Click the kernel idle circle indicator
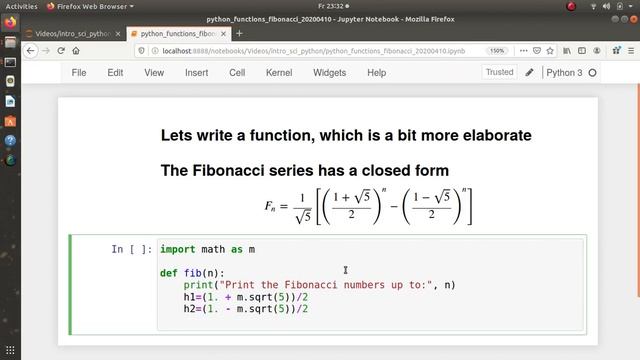640x360 pixels. (x=593, y=73)
